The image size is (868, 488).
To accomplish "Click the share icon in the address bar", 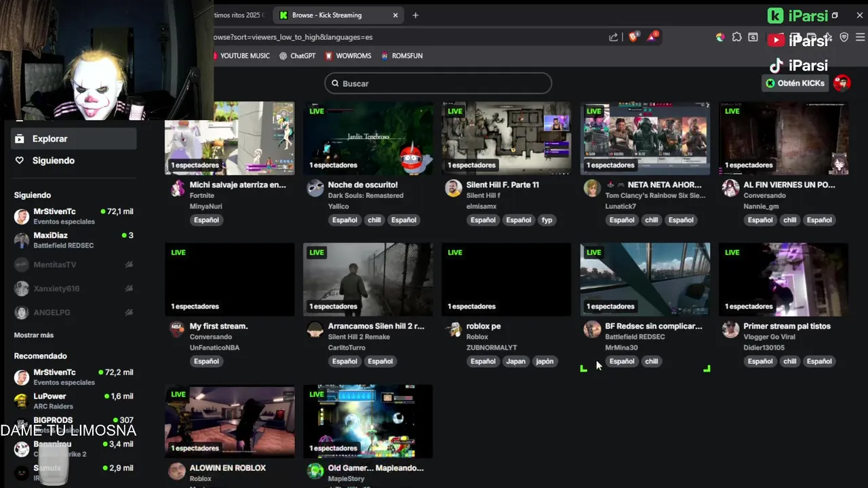I will [x=613, y=37].
